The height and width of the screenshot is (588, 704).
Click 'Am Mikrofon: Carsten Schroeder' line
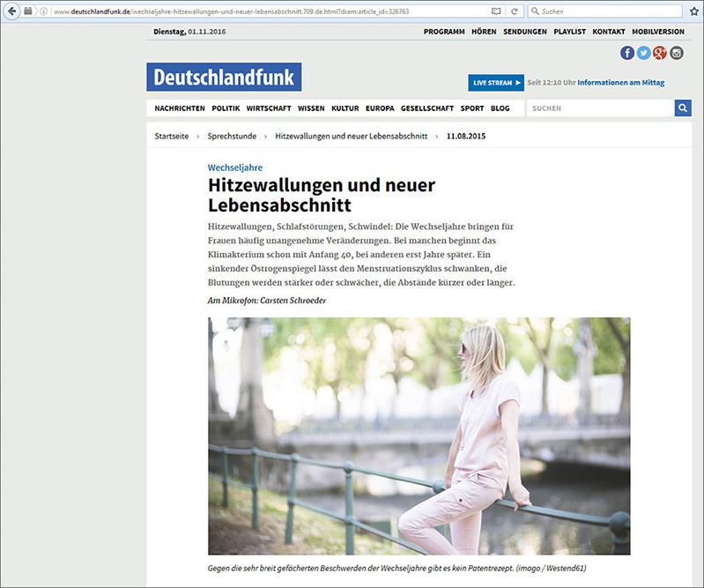pos(267,301)
